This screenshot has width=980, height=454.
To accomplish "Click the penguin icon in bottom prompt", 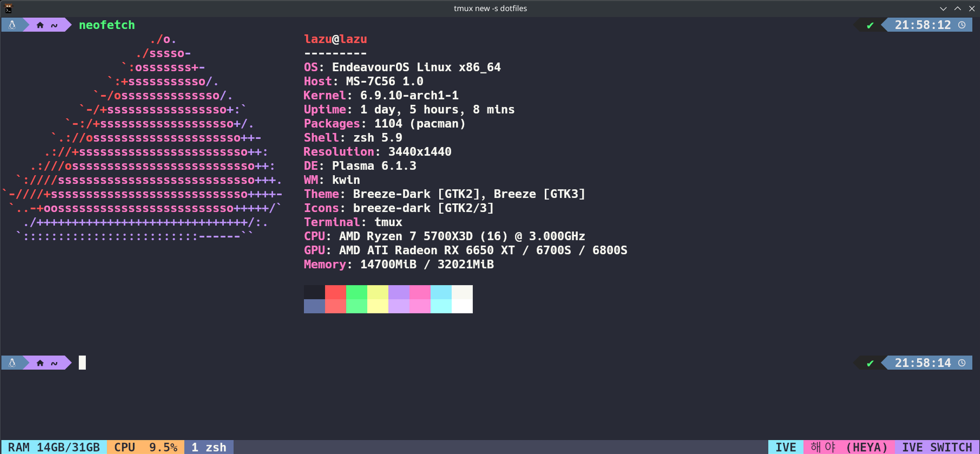I will (x=12, y=363).
